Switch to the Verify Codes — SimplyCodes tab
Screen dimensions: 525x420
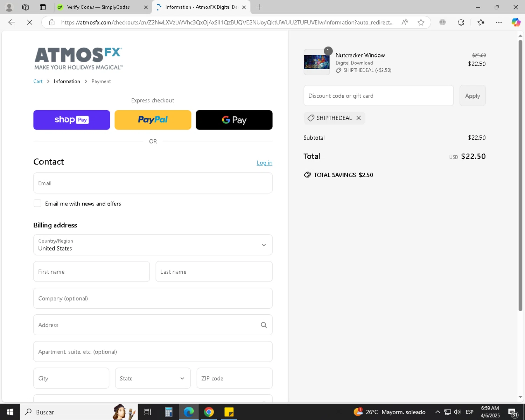[98, 7]
